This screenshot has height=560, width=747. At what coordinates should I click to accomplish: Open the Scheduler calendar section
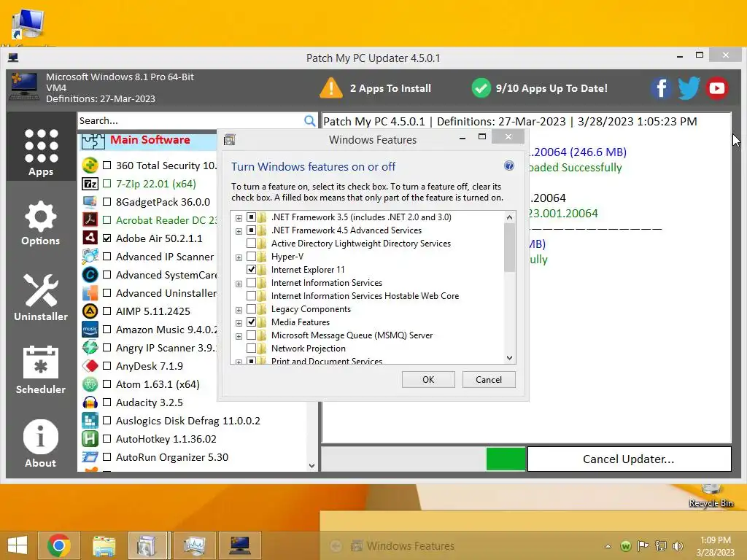coord(41,370)
